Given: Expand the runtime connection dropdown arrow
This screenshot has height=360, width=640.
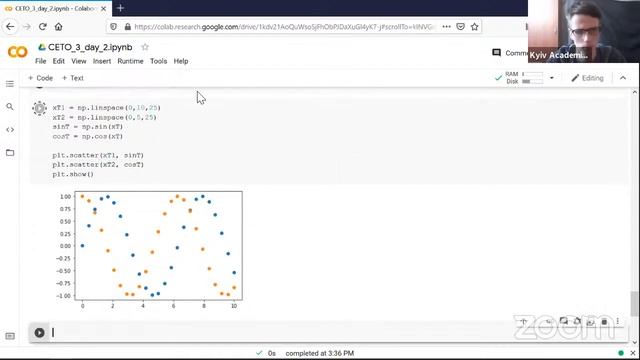Looking at the screenshot, I should (x=552, y=78).
